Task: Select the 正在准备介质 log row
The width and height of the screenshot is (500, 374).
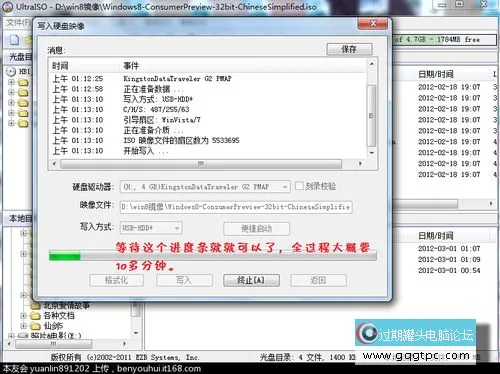Action: (208, 130)
